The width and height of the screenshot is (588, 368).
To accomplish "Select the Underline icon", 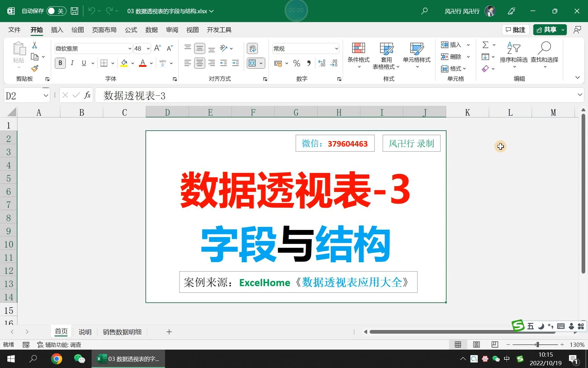I will point(84,63).
